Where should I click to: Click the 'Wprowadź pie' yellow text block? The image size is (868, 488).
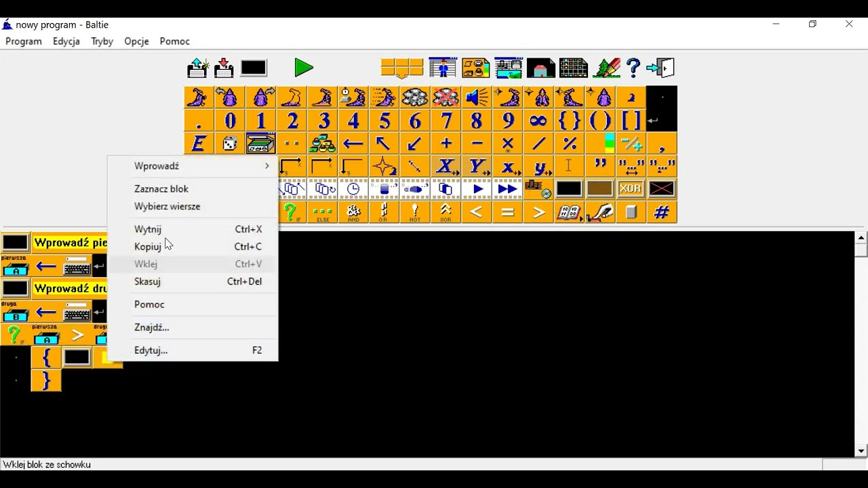coord(70,243)
